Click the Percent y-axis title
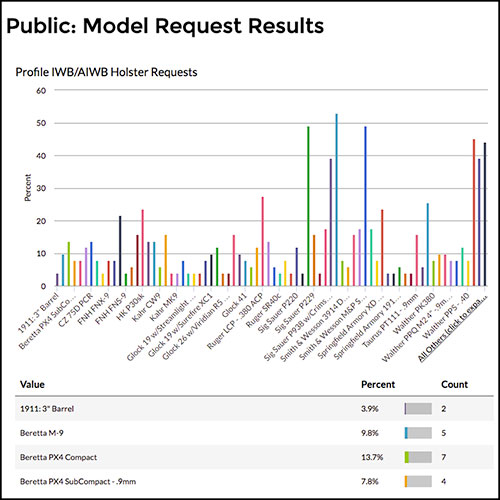 tap(28, 188)
